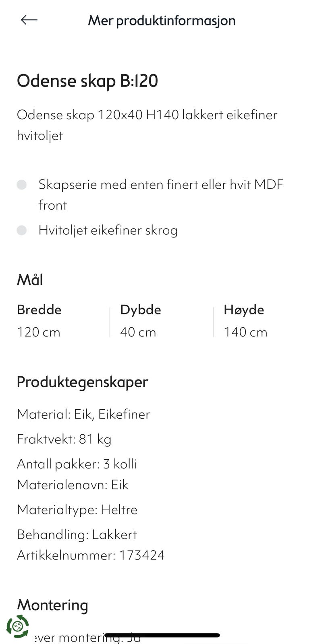The height and width of the screenshot is (644, 324).
Task: Toggle the Hvitoljet eikefiner skrog option
Action: click(x=108, y=230)
